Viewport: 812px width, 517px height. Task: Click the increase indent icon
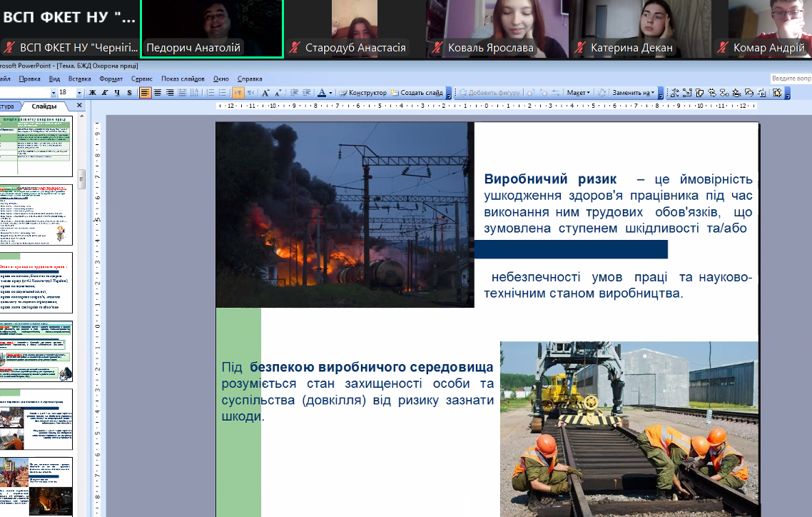point(307,93)
